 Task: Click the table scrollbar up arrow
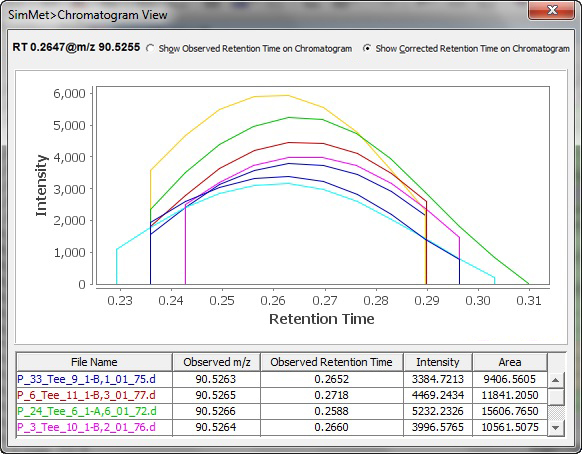[556, 380]
